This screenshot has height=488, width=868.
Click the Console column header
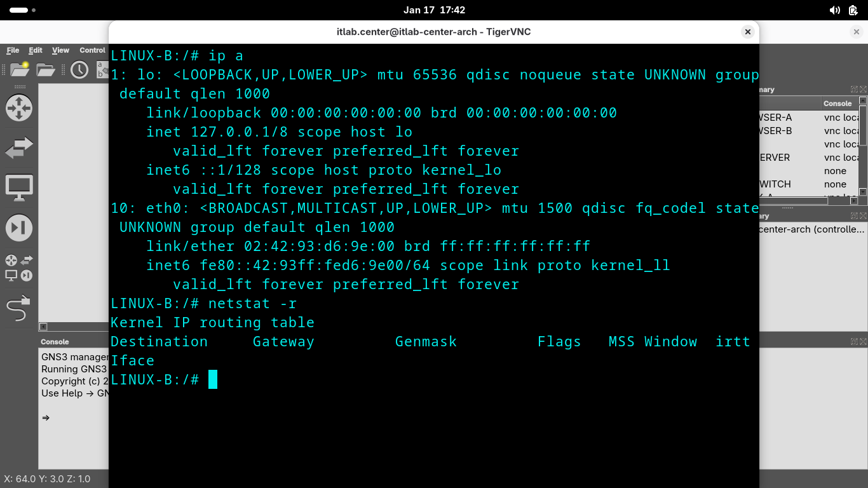[x=837, y=104]
